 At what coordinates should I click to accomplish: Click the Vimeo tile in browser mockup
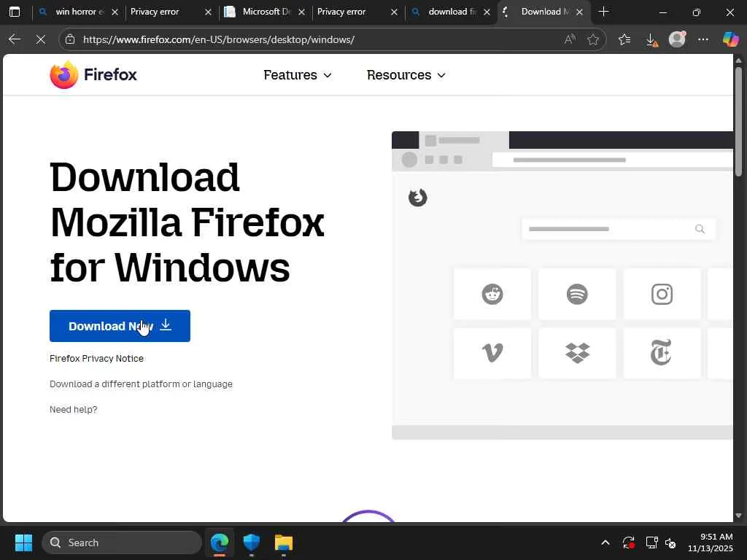click(492, 353)
